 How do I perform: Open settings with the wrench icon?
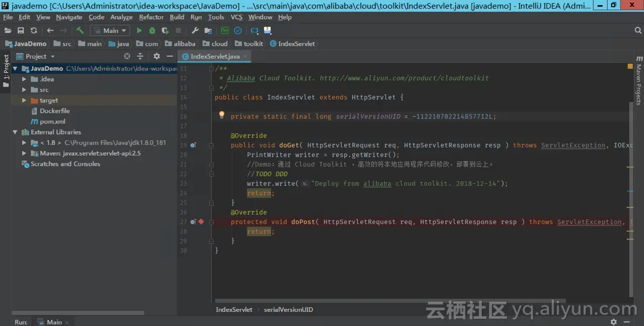click(195, 31)
